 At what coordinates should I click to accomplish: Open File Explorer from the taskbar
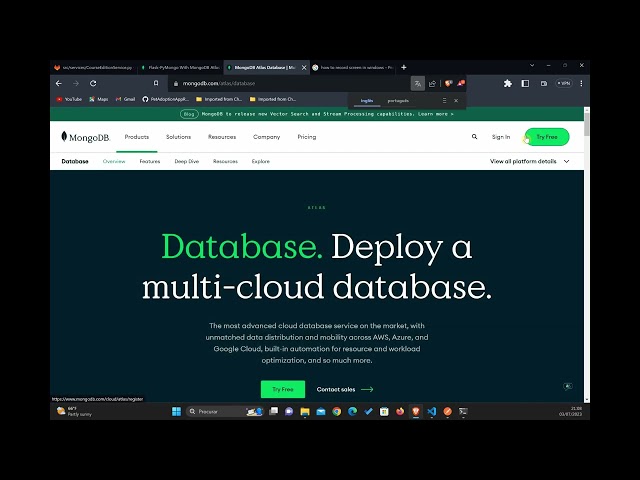click(x=305, y=411)
